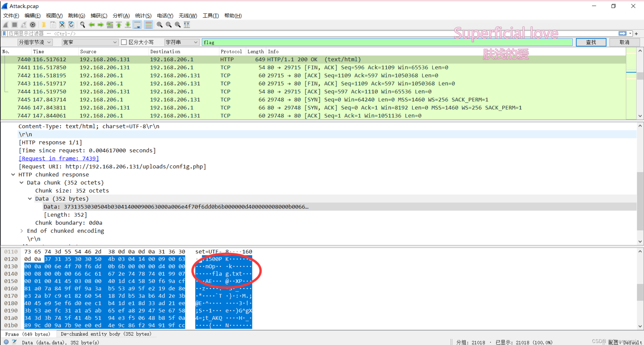Open the Wireless menu (无线)
Viewport: 644px width, 345px height.
188,16
